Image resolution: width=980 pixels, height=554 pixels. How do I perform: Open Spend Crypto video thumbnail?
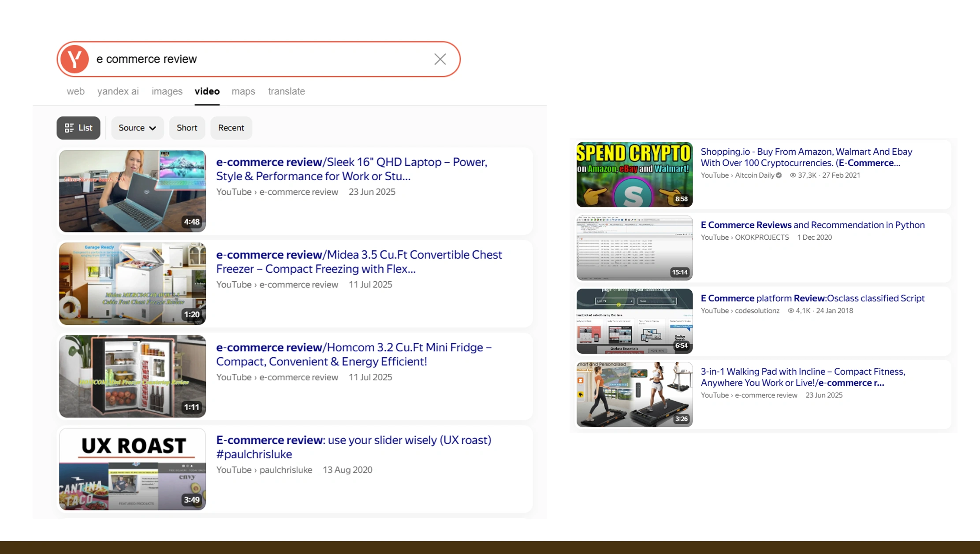634,175
